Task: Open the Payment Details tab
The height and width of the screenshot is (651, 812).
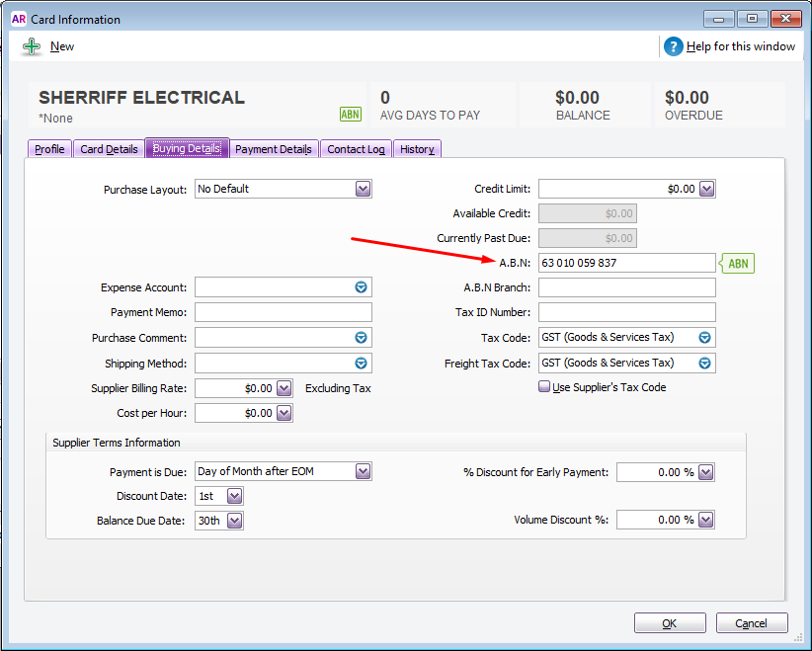Action: click(x=274, y=149)
